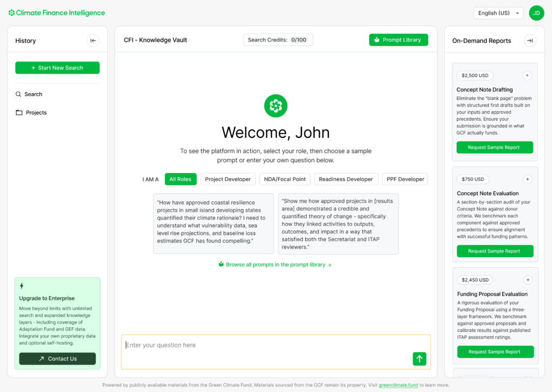Browse all prompts in the prompt library
Viewport: 552px width, 392px height.
click(x=275, y=265)
